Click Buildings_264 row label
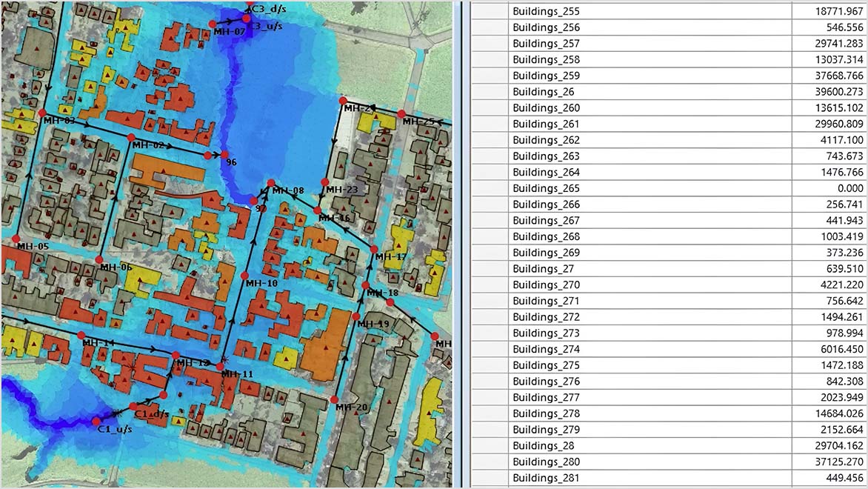The image size is (868, 489). coord(546,172)
